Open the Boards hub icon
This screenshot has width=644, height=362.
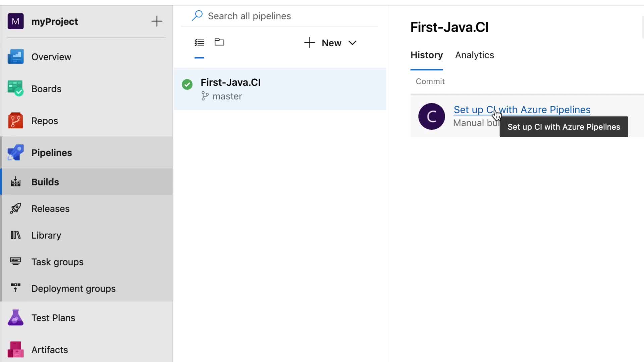coord(15,88)
